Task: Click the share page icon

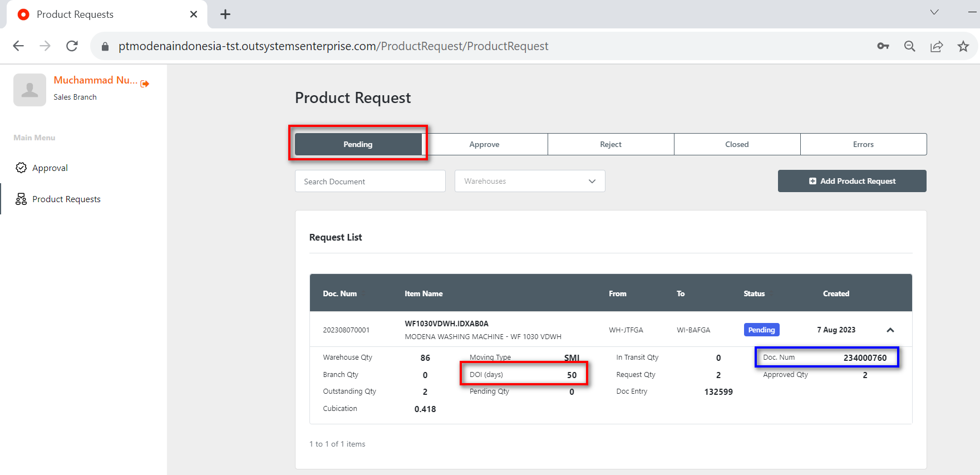Action: coord(937,46)
